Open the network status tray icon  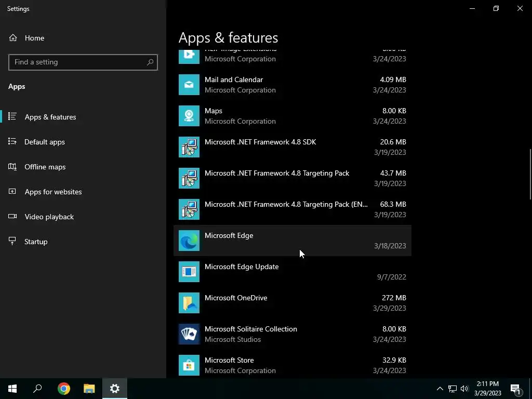(453, 389)
